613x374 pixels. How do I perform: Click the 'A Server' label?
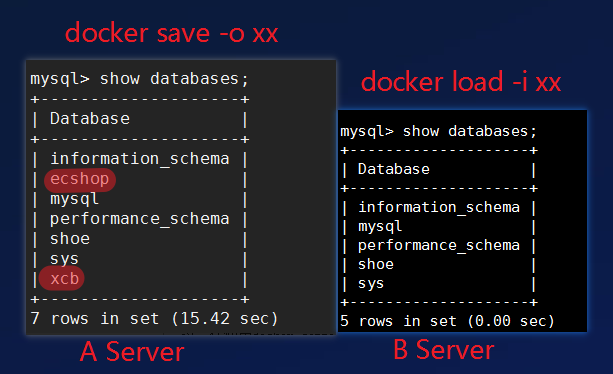pyautogui.click(x=132, y=352)
